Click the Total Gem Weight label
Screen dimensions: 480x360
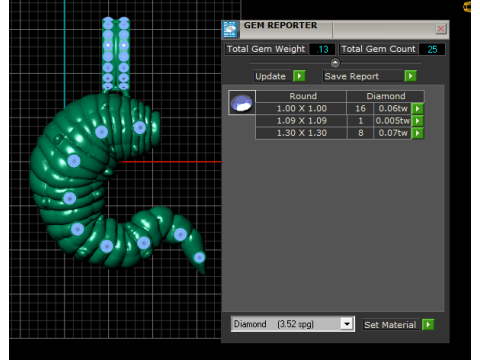(266, 49)
